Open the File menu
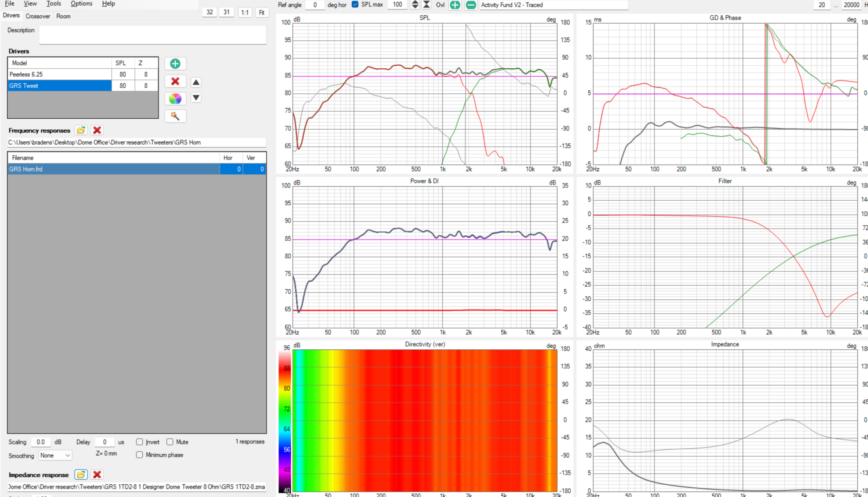The height and width of the screenshot is (497, 868). click(x=10, y=3)
